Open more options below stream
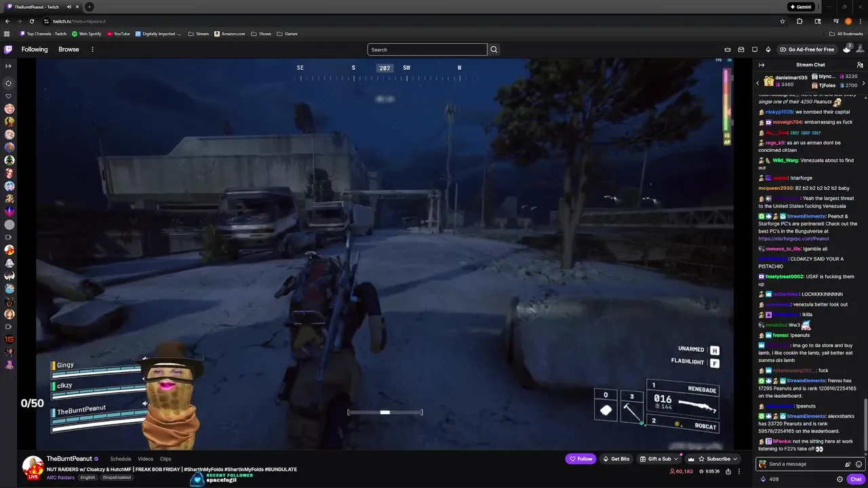The image size is (868, 488). tap(739, 472)
